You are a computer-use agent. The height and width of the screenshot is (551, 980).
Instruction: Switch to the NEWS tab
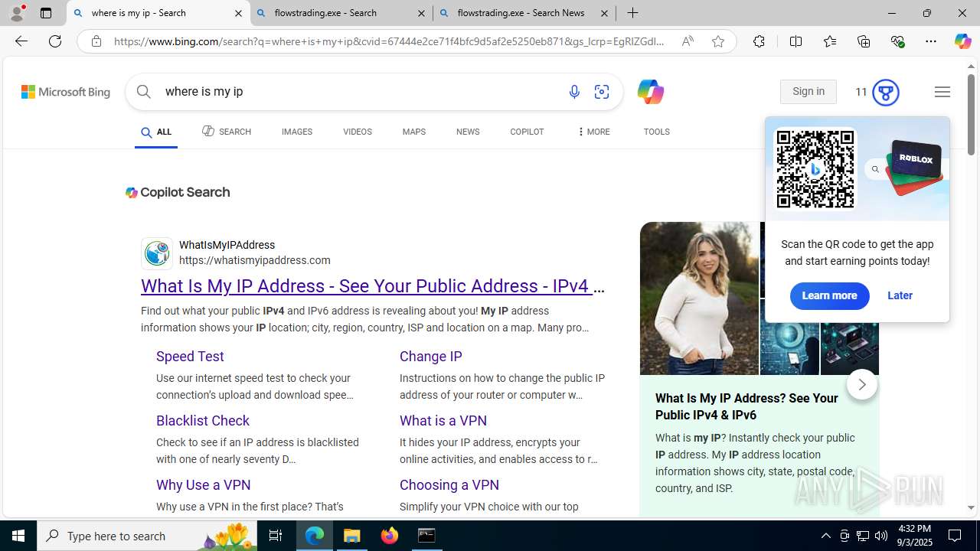pos(468,132)
